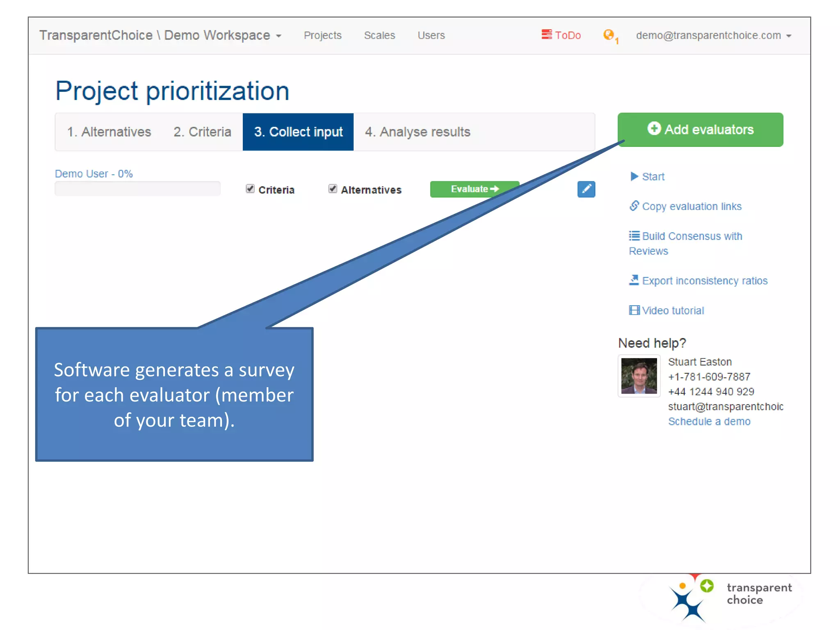Open Build Consensus with Reviews link
The width and height of the screenshot is (840, 630).
coord(685,243)
